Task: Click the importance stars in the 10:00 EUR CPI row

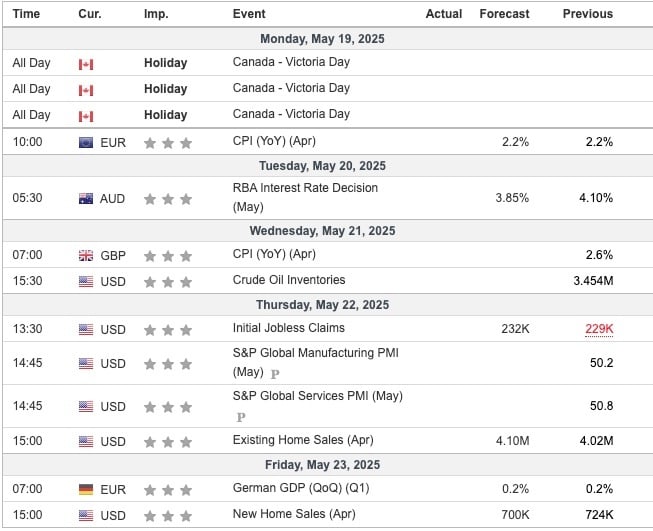Action: click(168, 143)
